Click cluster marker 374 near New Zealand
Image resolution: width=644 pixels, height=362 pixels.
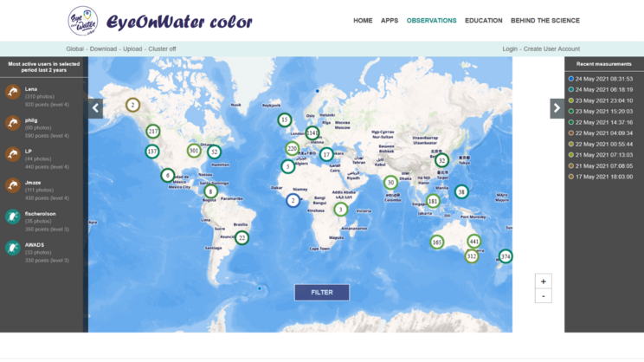(506, 257)
